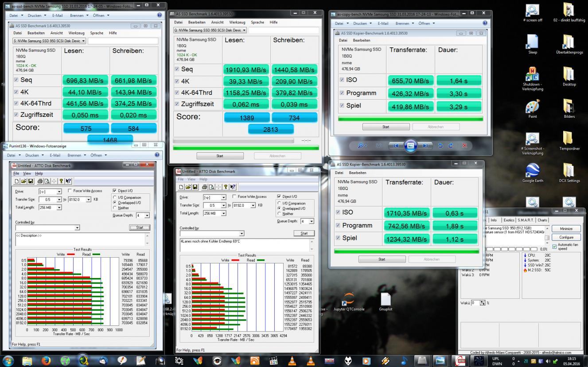Open Werkzeug menu in middle AS SSD window
The width and height of the screenshot is (588, 367).
(237, 22)
